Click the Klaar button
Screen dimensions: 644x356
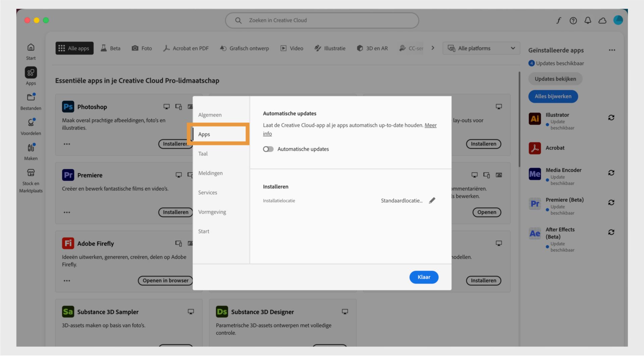[x=424, y=277]
